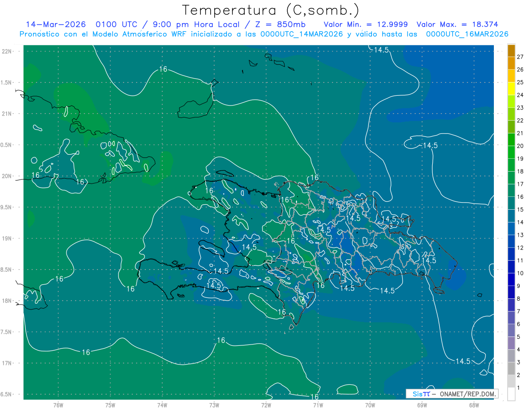This screenshot has width=532, height=411.
Task: Pick the orange color swatch labeled 27
Action: (x=511, y=51)
